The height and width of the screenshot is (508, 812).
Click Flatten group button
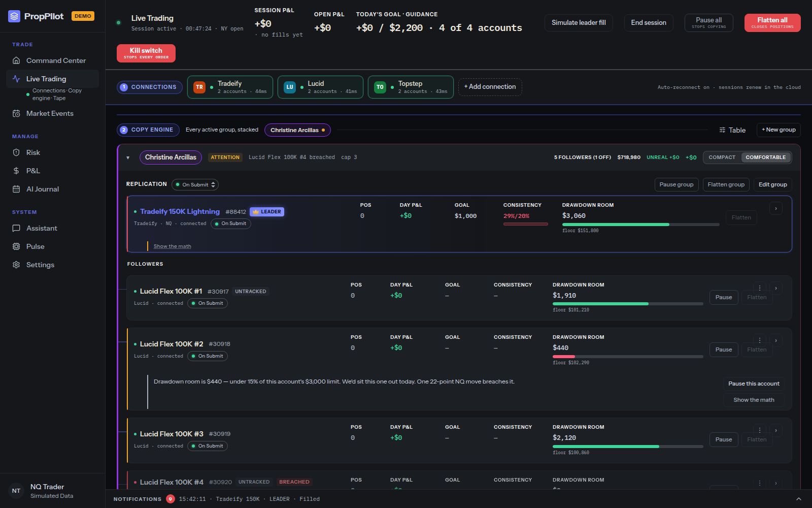tap(726, 184)
